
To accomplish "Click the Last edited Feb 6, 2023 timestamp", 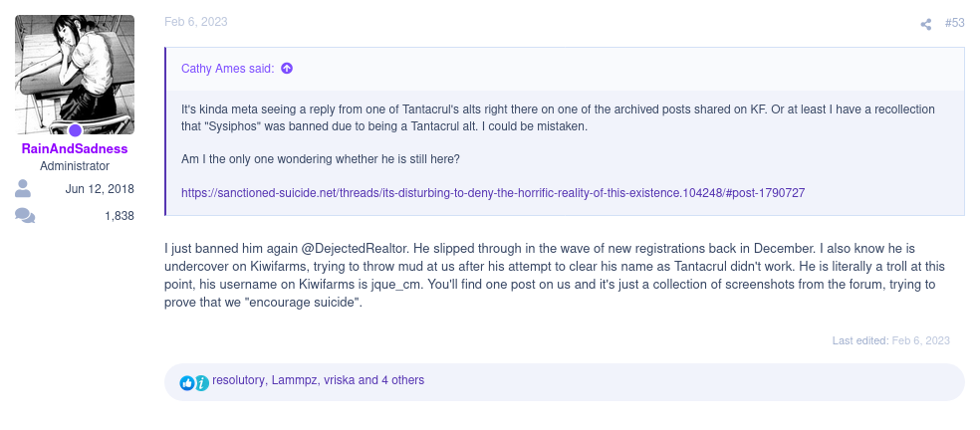I will [920, 340].
